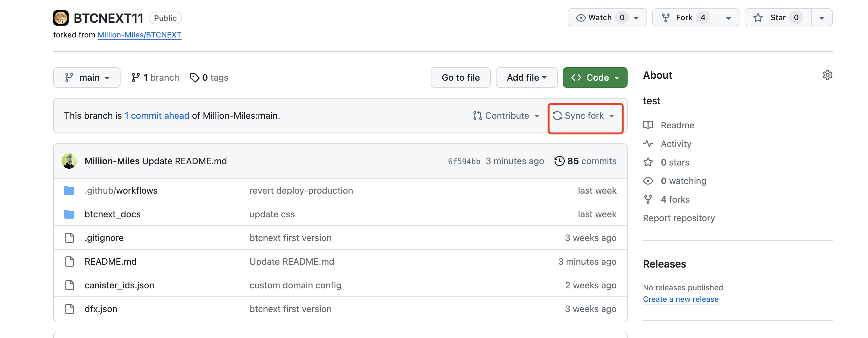Click the commits history clock icon
This screenshot has height=338, width=868.
pos(559,161)
